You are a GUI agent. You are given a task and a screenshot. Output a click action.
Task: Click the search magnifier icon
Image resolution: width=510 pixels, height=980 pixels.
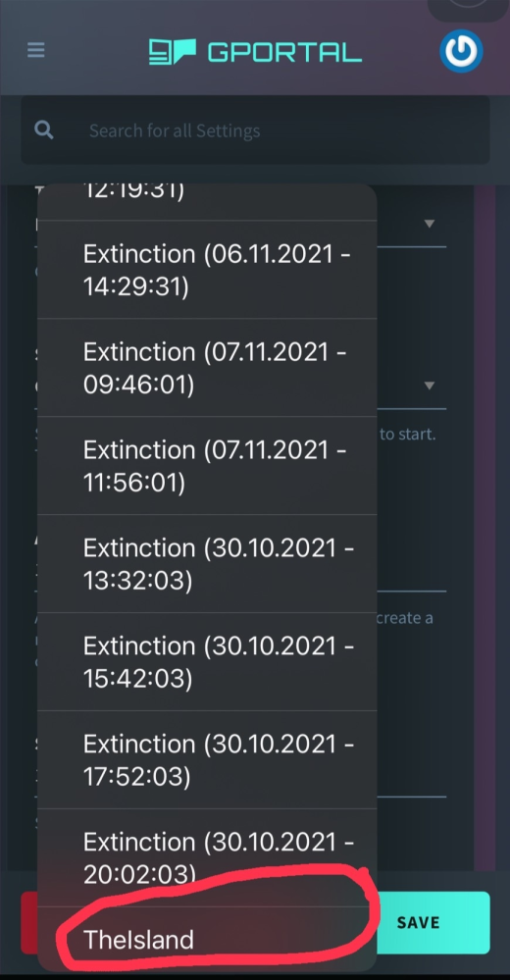(x=44, y=130)
